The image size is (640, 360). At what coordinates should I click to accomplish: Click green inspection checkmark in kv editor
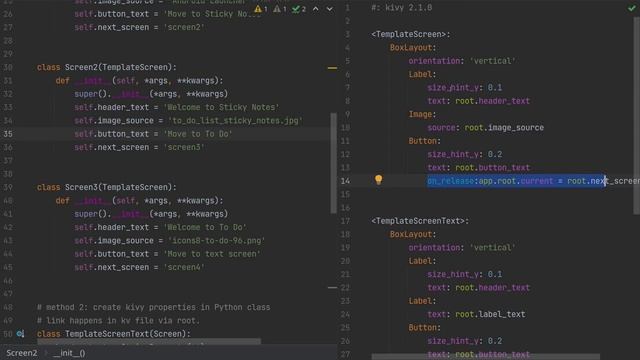(632, 8)
